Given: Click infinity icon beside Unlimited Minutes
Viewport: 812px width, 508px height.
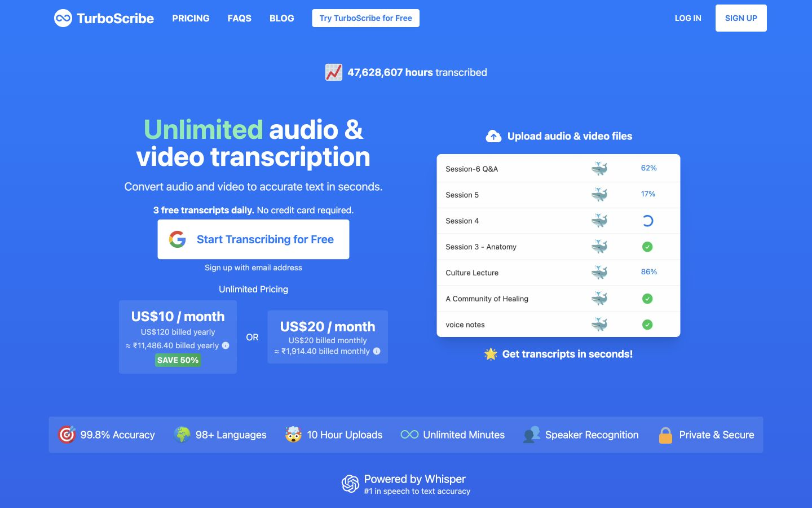Looking at the screenshot, I should pyautogui.click(x=409, y=435).
